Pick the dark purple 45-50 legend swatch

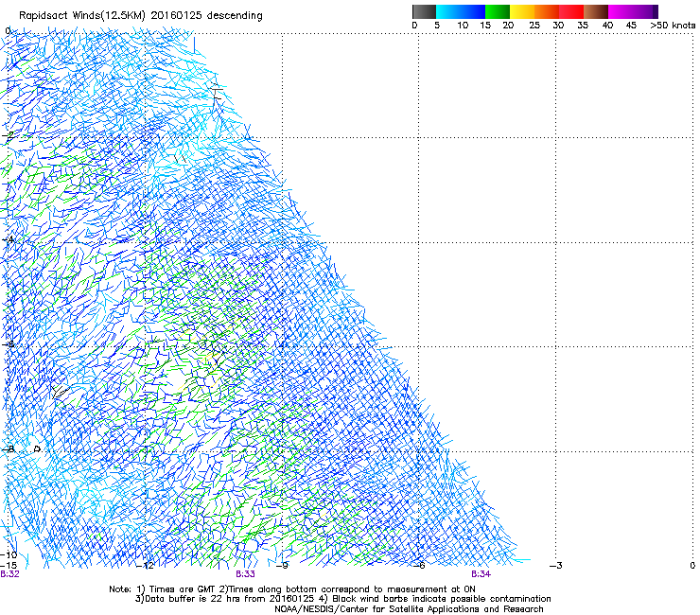click(645, 11)
